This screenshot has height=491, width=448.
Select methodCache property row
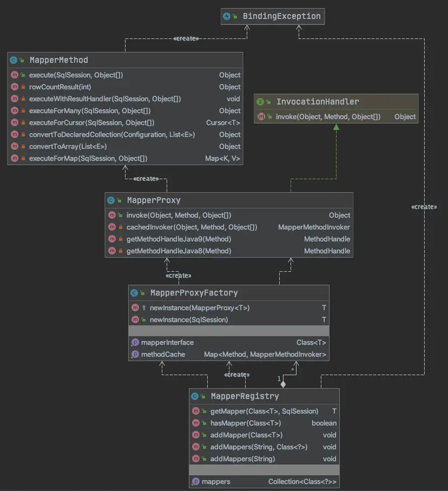(229, 355)
